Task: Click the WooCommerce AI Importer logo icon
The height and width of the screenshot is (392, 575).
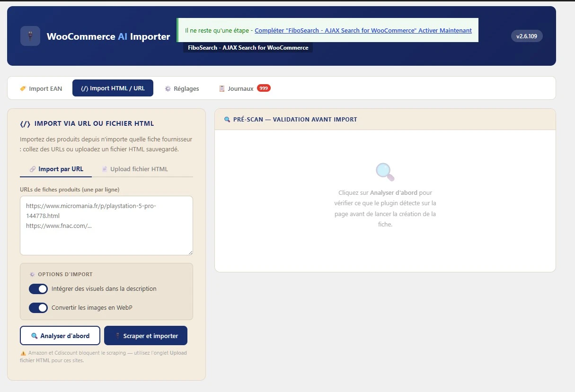Action: (30, 36)
